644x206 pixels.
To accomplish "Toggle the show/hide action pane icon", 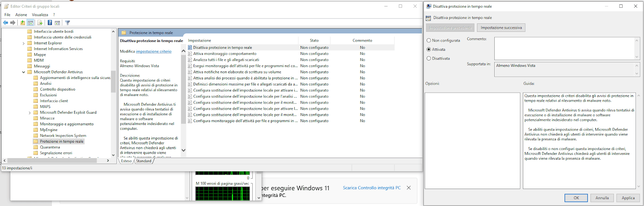I will [x=58, y=23].
